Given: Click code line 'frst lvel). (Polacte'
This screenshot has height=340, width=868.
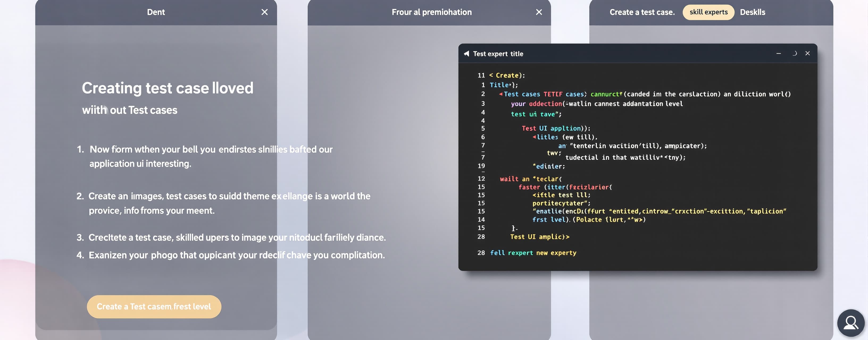Looking at the screenshot, I should pos(589,219).
